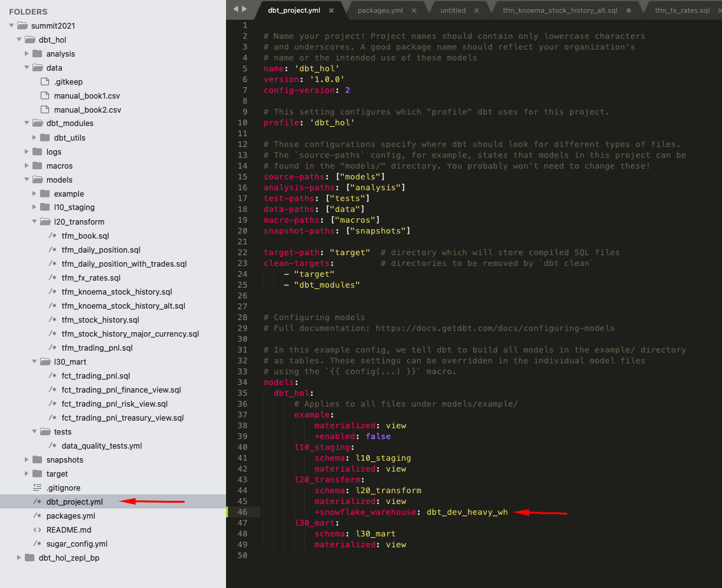This screenshot has height=588, width=722.
Task: Close the packages.yml tab
Action: [x=414, y=10]
